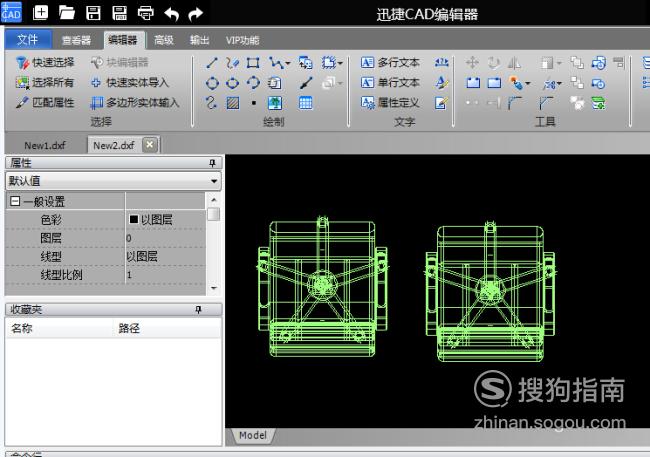Click the 多边形实体输入 button
Screen dimensions: 650x457
135,102
